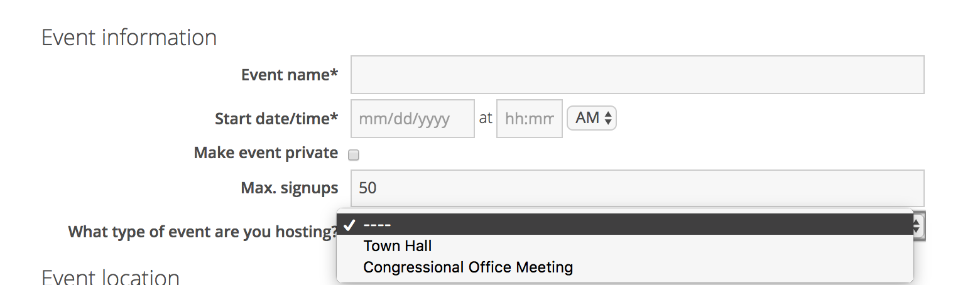Focus the mm/dd/yyyy start date field

pos(412,119)
